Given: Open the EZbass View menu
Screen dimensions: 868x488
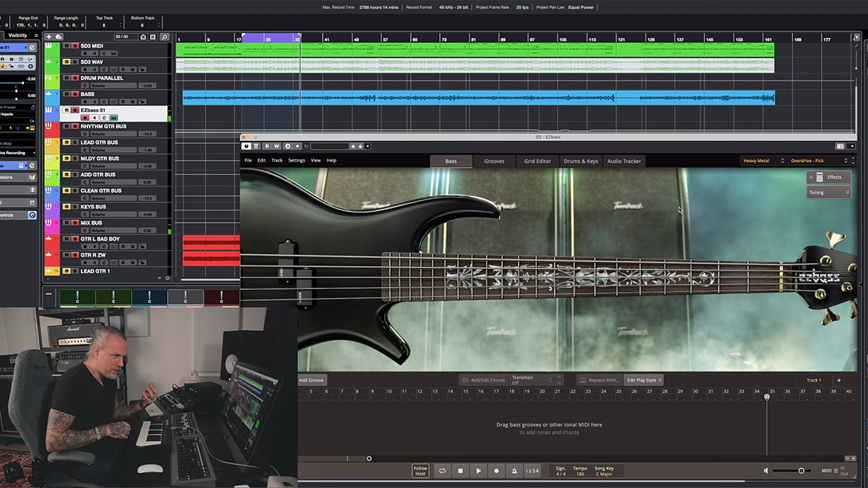Looking at the screenshot, I should (315, 160).
